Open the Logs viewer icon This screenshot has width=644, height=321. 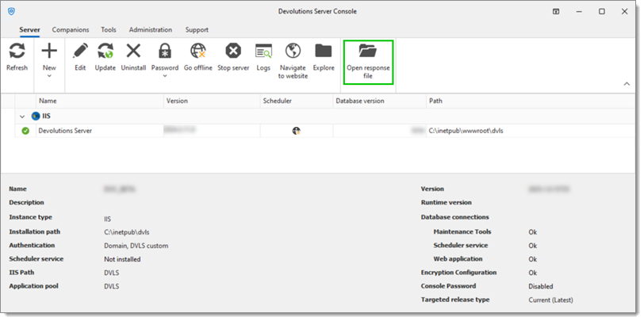pos(263,52)
